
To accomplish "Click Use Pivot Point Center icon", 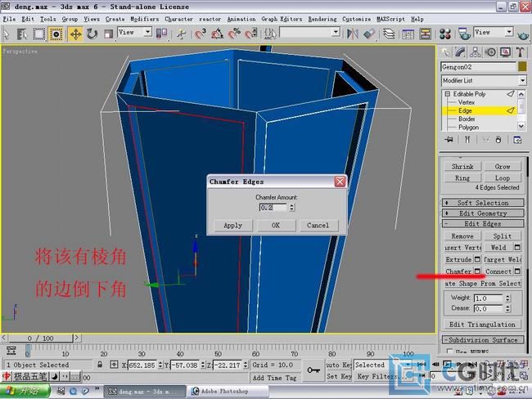I will coord(162,34).
